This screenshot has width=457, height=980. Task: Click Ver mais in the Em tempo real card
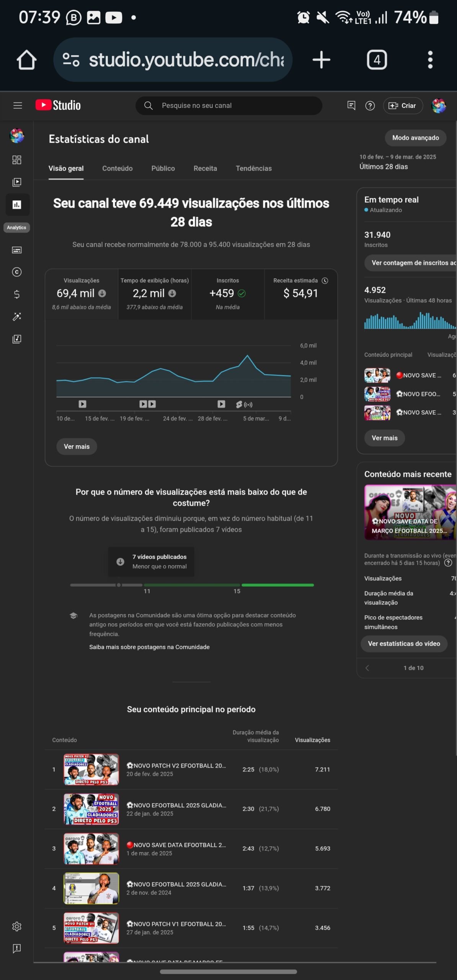(385, 438)
